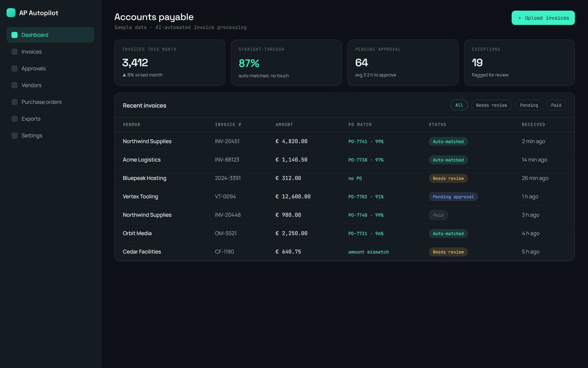Open Approvals in the sidebar
Screen dimensions: 588x368
tap(50, 68)
